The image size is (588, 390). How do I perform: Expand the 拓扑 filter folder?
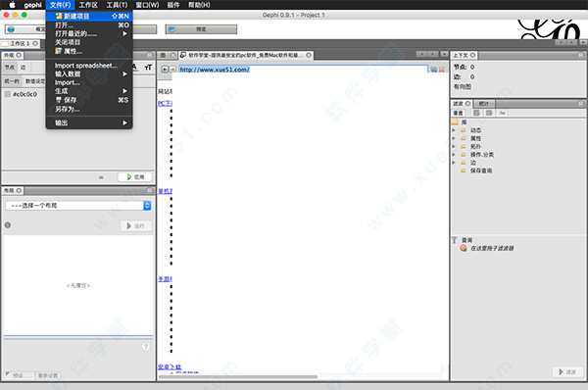pos(454,146)
